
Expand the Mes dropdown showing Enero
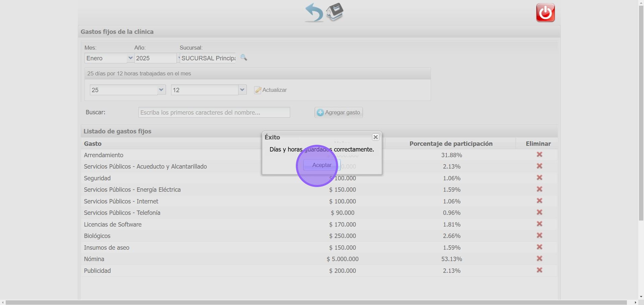[130, 58]
